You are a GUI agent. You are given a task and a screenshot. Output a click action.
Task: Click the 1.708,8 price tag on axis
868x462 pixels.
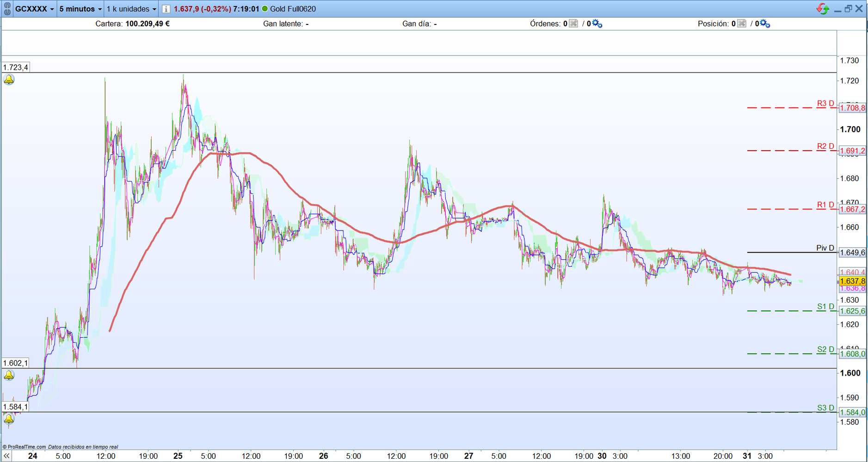click(x=852, y=108)
